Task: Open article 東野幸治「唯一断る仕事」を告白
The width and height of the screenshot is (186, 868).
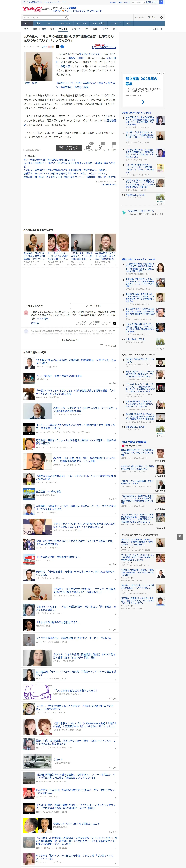Action: click(x=75, y=573)
